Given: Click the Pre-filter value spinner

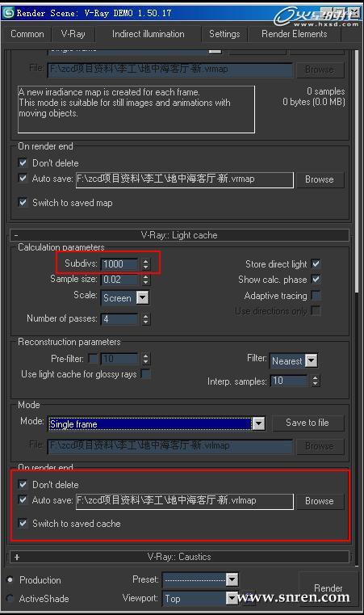Looking at the screenshot, I should click(146, 359).
